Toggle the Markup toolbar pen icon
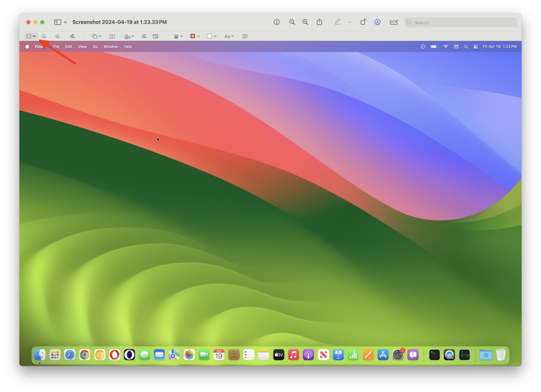541x392 pixels. click(337, 22)
